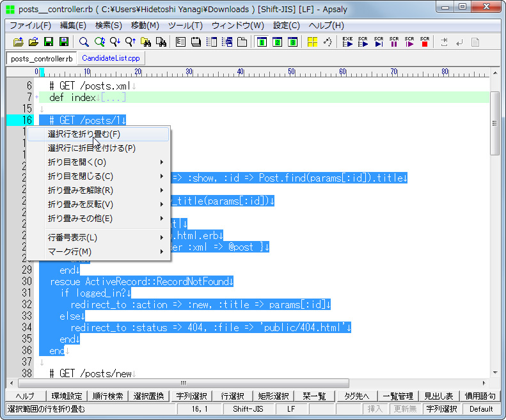Click the blue magnifier search icon

click(84, 42)
